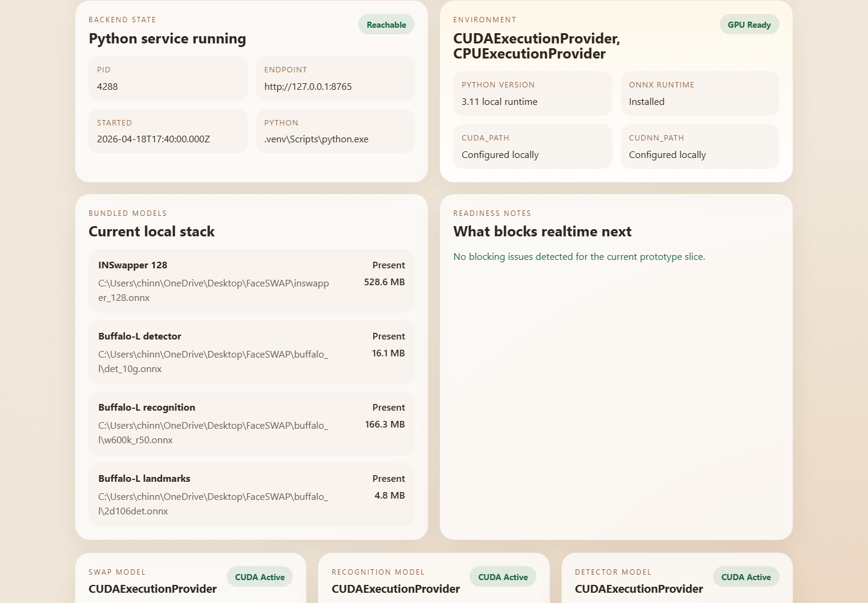Click the CUDNN_PATH Configured locally value
The height and width of the screenshot is (603, 868).
tap(667, 155)
